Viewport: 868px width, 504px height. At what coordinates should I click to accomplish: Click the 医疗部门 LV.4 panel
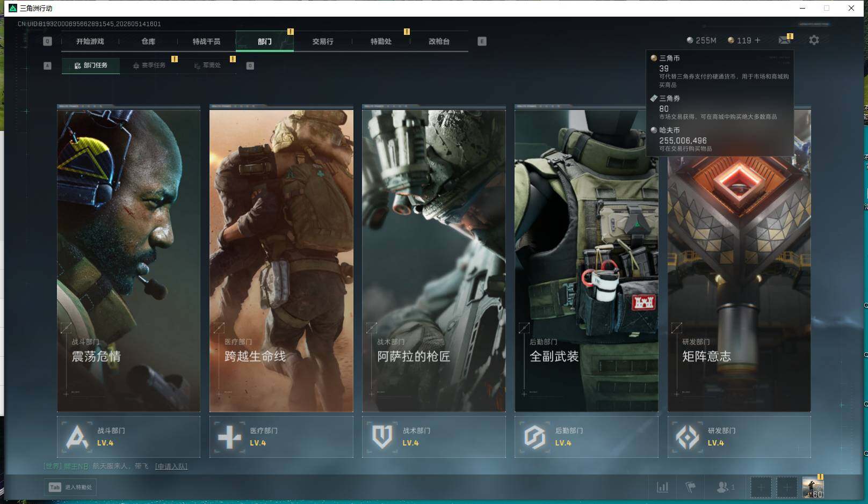coord(281,437)
